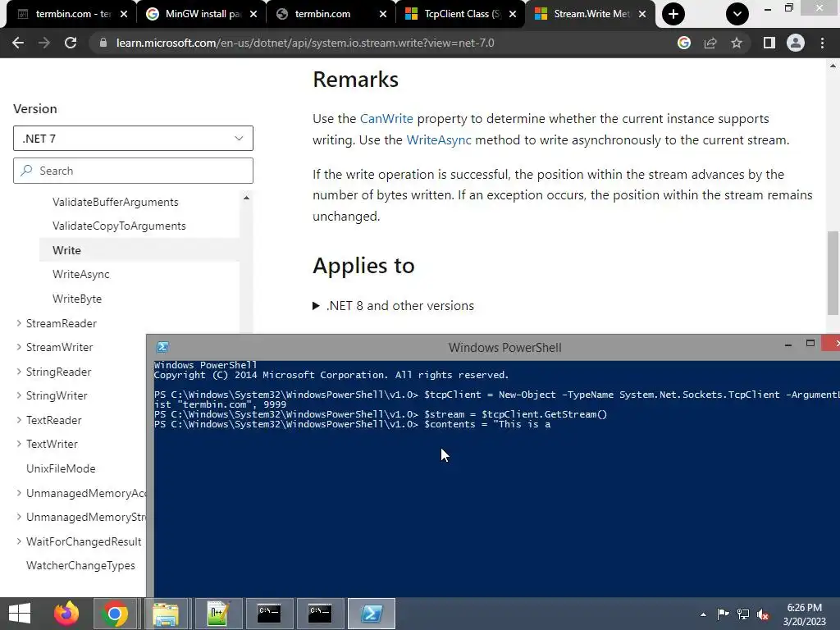Expand the StreamReader node
This screenshot has height=630, width=840.
click(19, 323)
